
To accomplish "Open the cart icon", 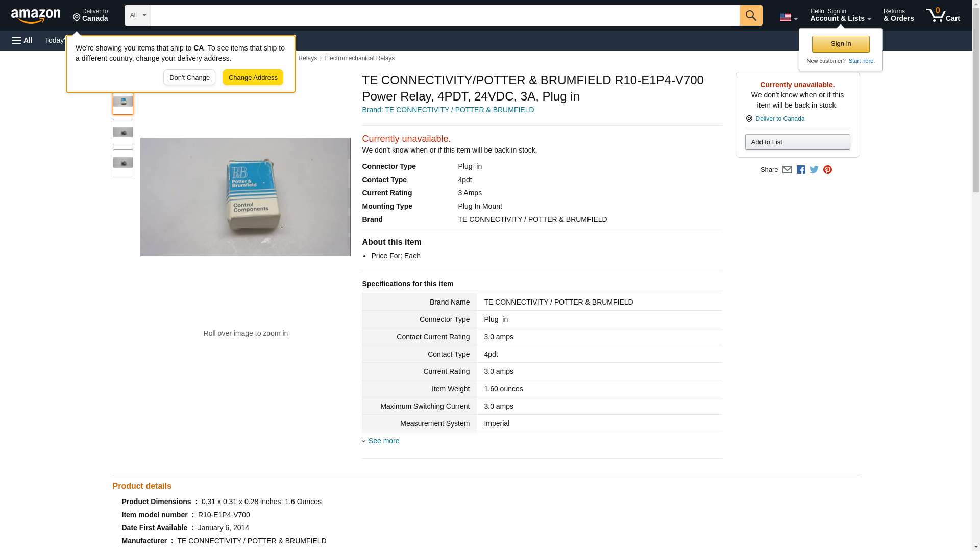I will [x=943, y=15].
